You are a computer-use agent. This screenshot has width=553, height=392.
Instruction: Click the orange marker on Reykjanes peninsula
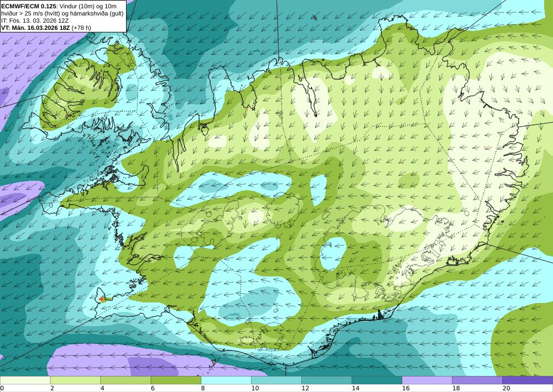tap(101, 299)
